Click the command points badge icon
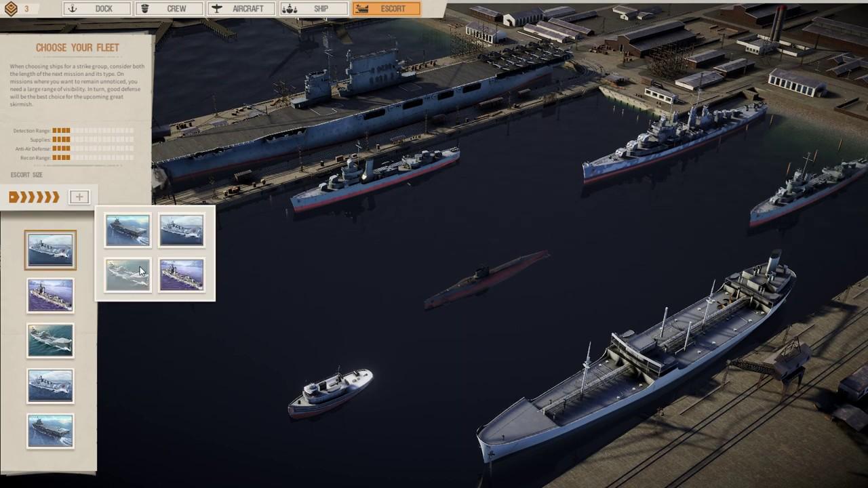Image resolution: width=868 pixels, height=488 pixels. tap(9, 9)
